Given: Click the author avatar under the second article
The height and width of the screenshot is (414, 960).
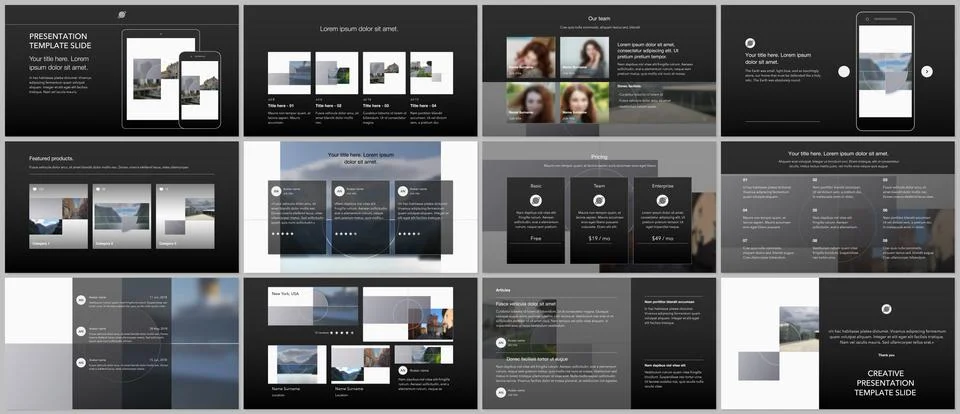Looking at the screenshot, I should tap(501, 392).
